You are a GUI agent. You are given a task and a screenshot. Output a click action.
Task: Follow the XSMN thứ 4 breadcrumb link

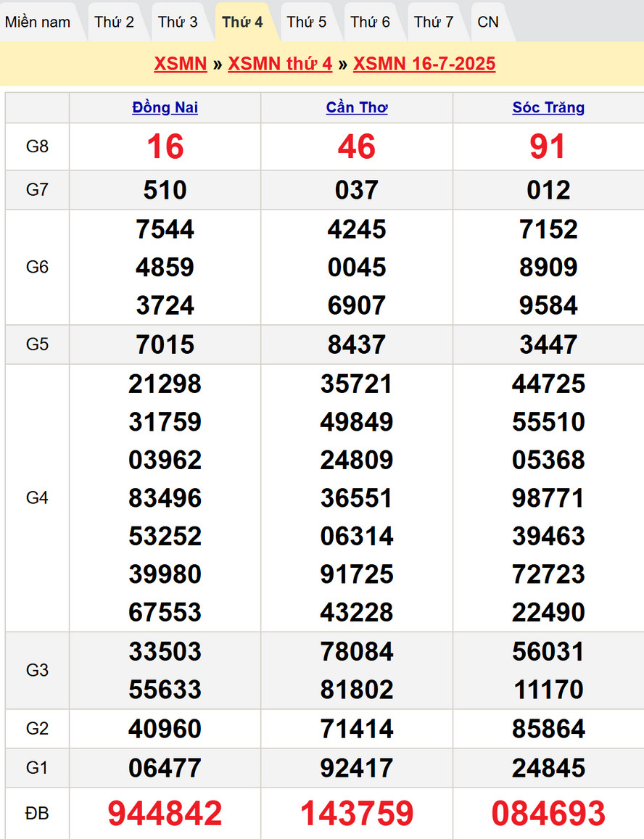pyautogui.click(x=280, y=64)
